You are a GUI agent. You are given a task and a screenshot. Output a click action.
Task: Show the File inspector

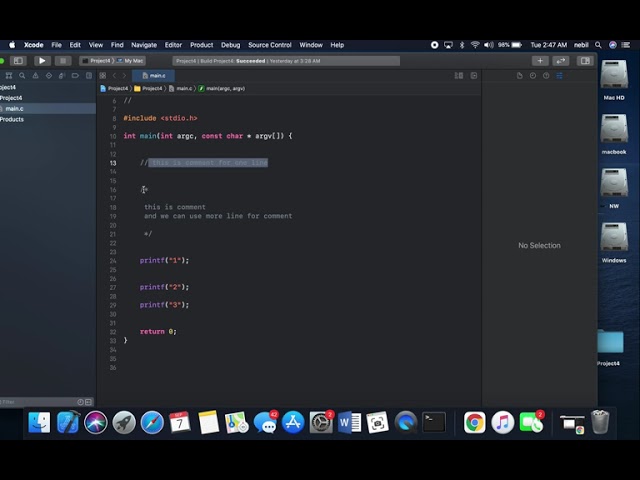tap(520, 76)
